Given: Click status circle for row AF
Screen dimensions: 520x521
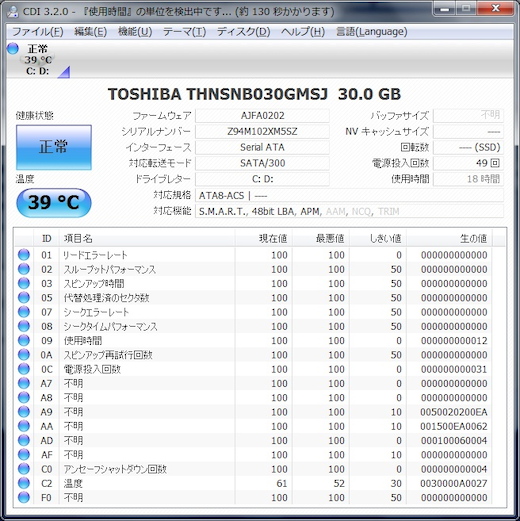Looking at the screenshot, I should pyautogui.click(x=24, y=455).
